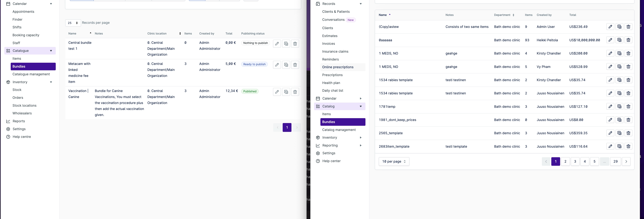Delete the 2683item_template bundle
The width and height of the screenshot is (644, 219).
628,146
